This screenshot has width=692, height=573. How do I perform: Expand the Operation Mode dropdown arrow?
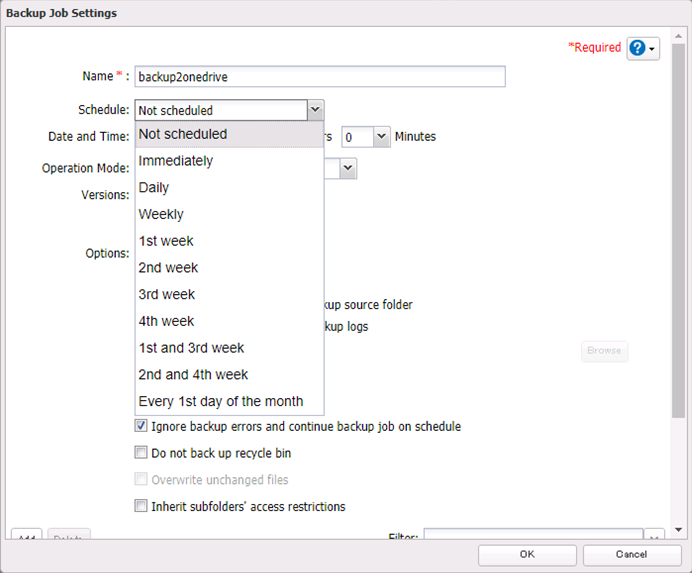348,168
